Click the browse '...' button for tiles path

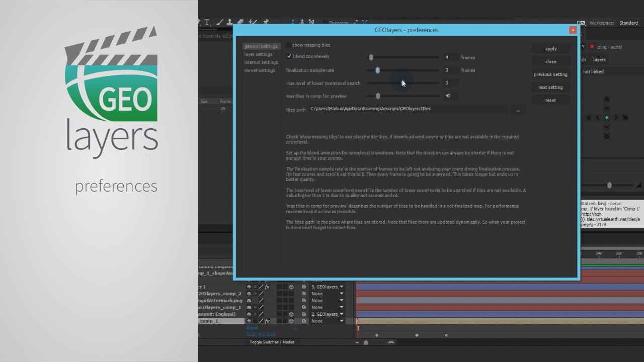click(x=518, y=110)
